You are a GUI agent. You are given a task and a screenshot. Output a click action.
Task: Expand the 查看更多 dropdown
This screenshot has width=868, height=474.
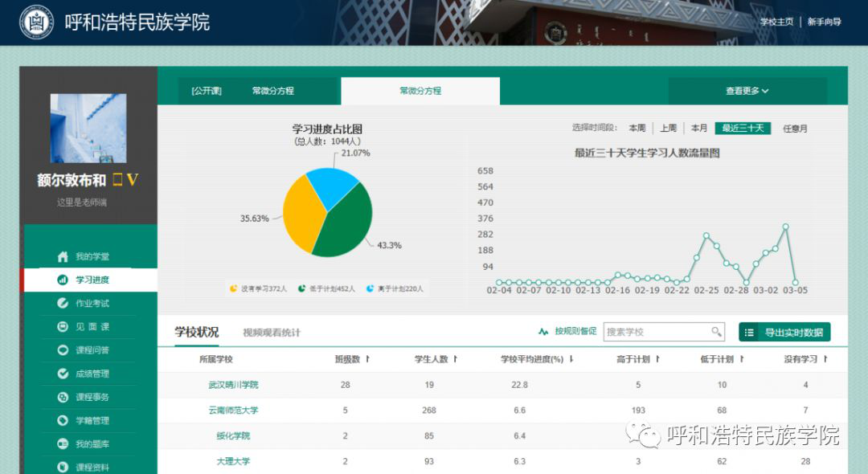[x=747, y=91]
